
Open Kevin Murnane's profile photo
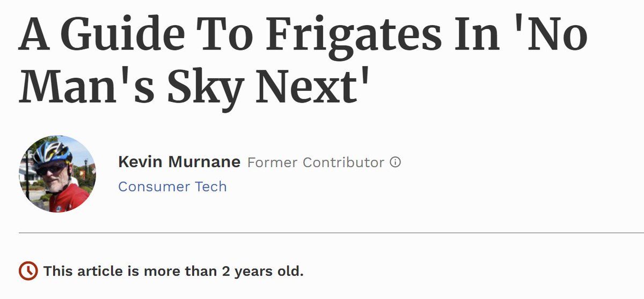click(x=57, y=174)
